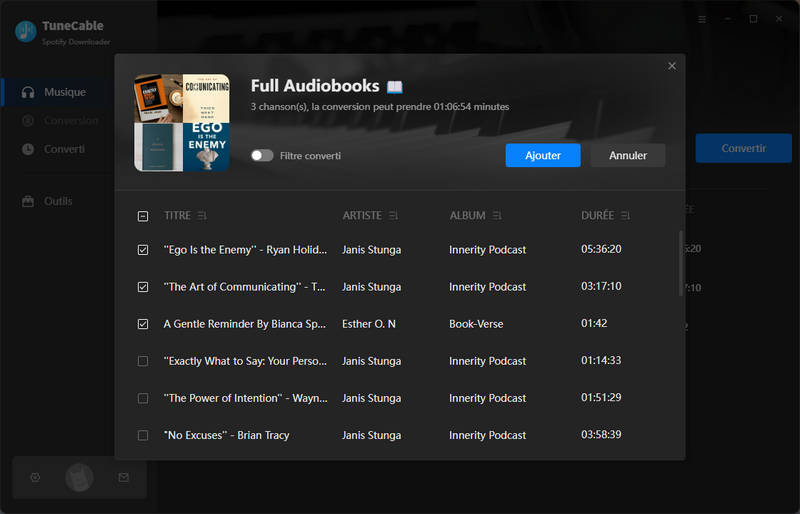This screenshot has height=514, width=800.
Task: Sort by ALBUM column icon
Action: point(497,216)
